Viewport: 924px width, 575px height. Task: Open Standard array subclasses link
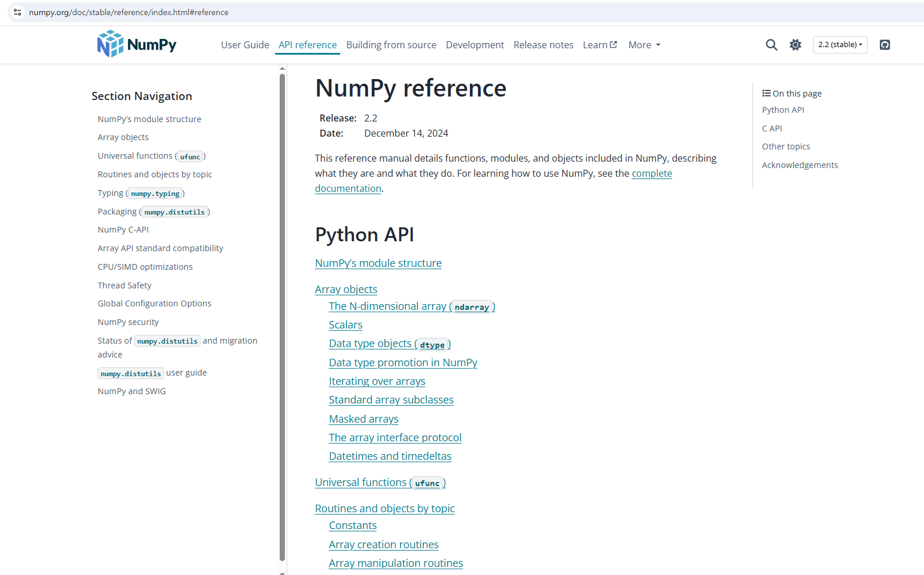[x=391, y=400]
